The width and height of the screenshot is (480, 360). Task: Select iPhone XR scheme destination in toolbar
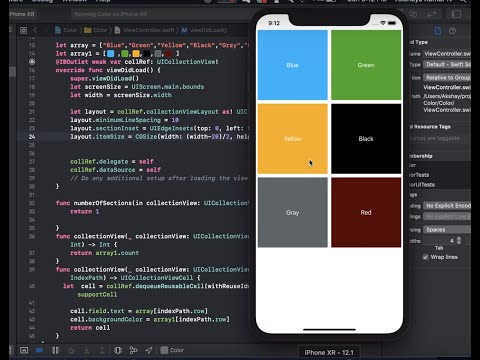(22, 14)
